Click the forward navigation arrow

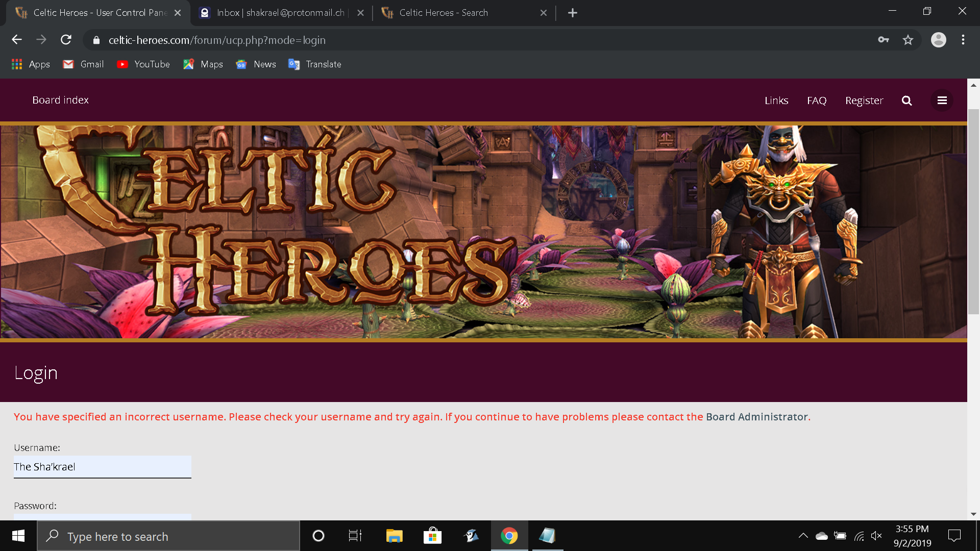[x=41, y=40]
